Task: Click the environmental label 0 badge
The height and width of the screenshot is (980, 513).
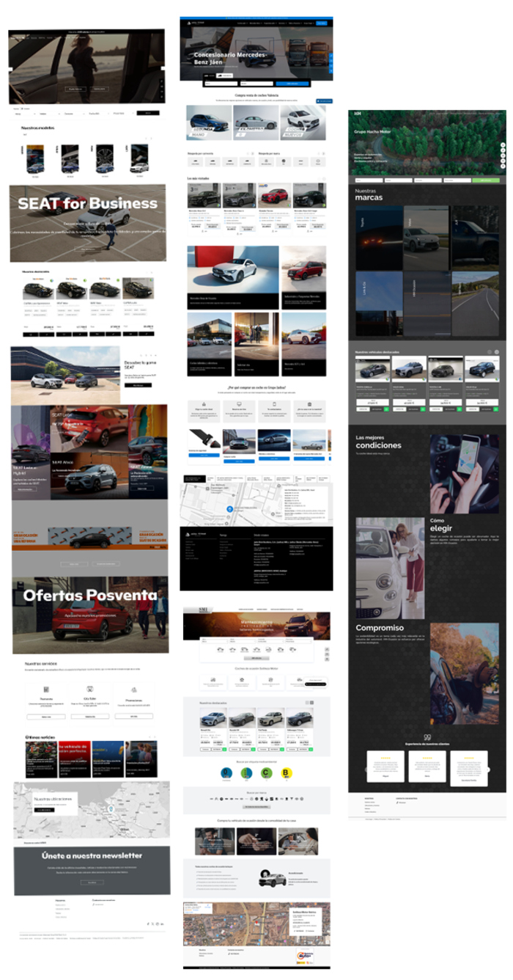Action: point(226,772)
